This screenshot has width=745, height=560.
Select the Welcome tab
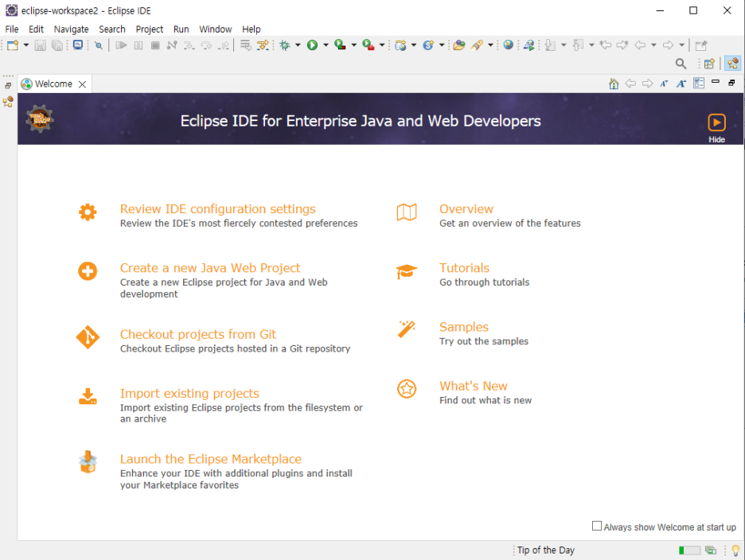click(x=53, y=84)
